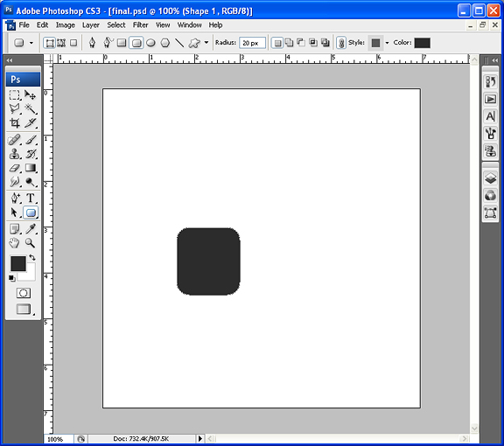Select the Healing Brush tool
Viewport: 504px width, 446px height.
15,140
